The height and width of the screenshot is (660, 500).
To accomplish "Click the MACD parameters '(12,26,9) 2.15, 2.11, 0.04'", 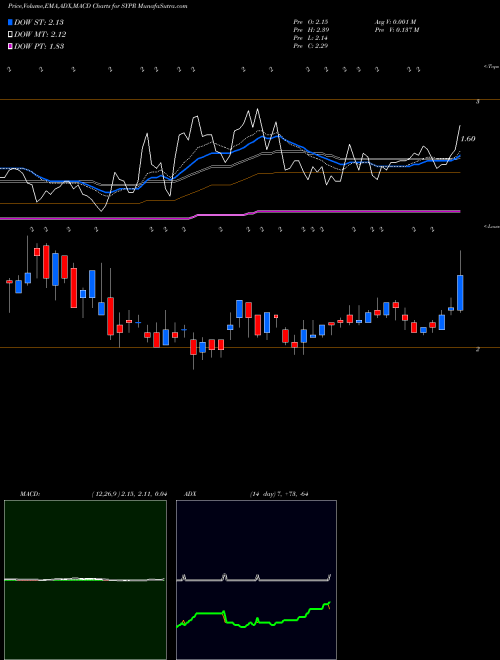I will click(129, 494).
